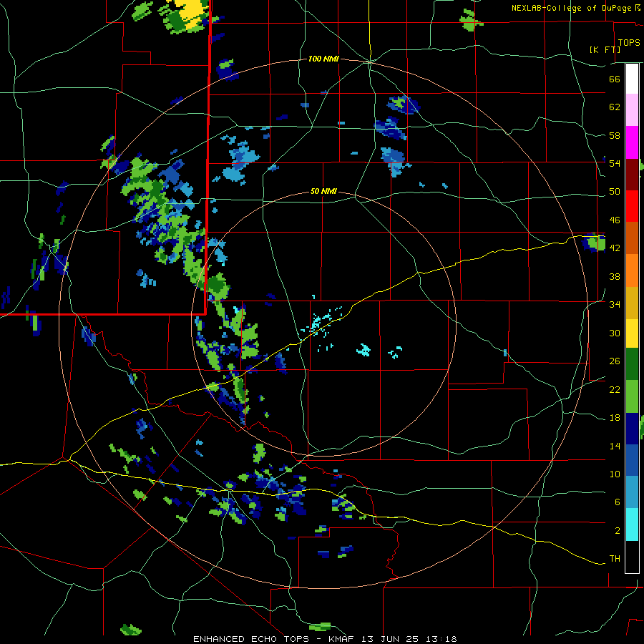
Task: Click the legend value '54'
Action: [x=615, y=163]
